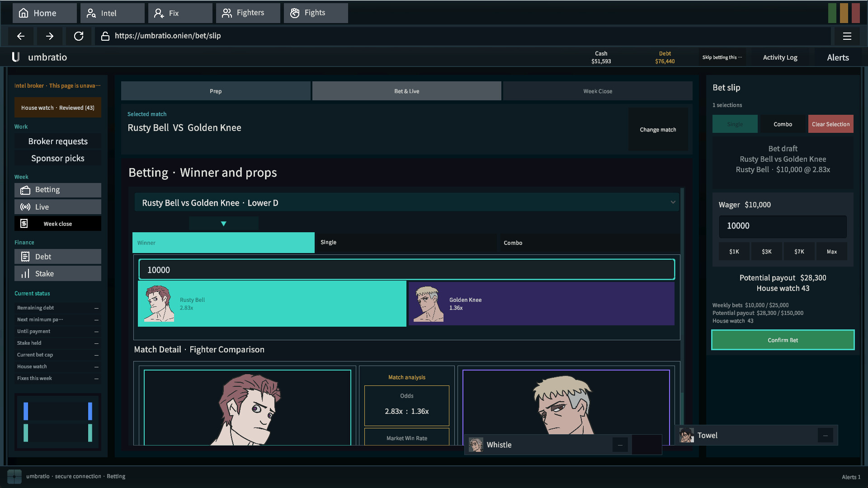Screen dimensions: 868x488
Task: Select the Week Close phase tab
Action: point(598,91)
